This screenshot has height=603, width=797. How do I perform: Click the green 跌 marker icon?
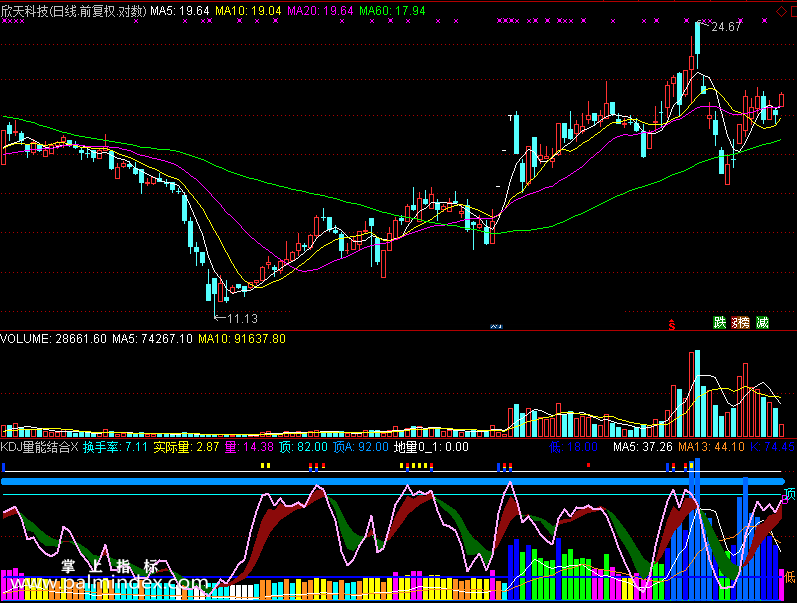tap(719, 322)
